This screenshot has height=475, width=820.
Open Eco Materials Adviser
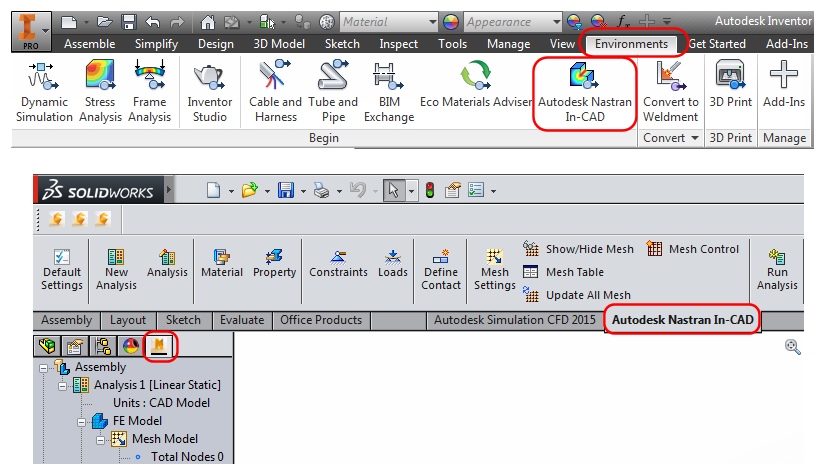pos(475,84)
